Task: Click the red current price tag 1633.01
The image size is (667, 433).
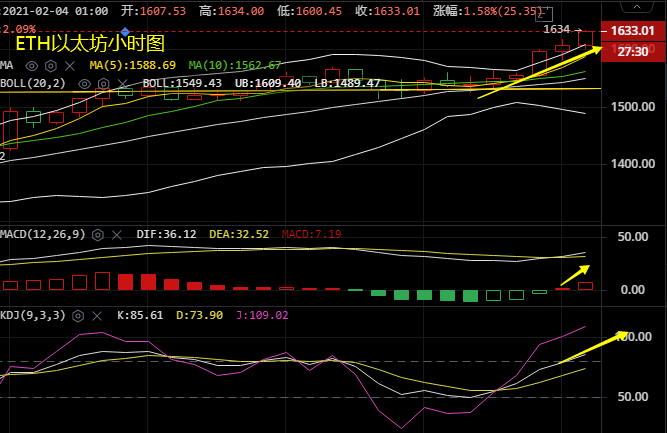Action: 634,31
